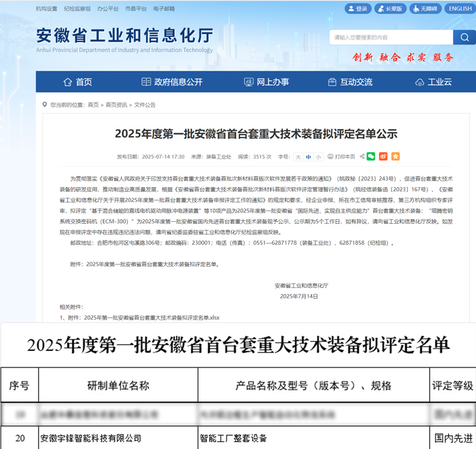Click the yellow star favorites icon
Image resolution: width=476 pixels, height=449 pixels.
395,156
